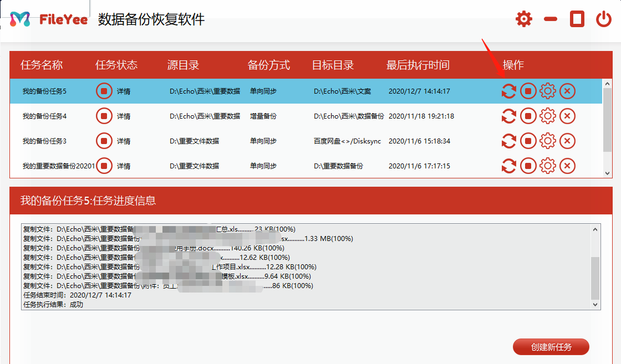Open settings for 我的备份任务3 task
This screenshot has height=364, width=621.
[x=547, y=141]
